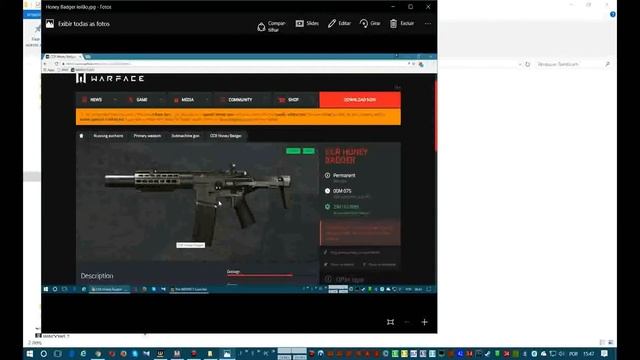The height and width of the screenshot is (360, 640).
Task: Click the POR language indicator
Action: point(573,354)
